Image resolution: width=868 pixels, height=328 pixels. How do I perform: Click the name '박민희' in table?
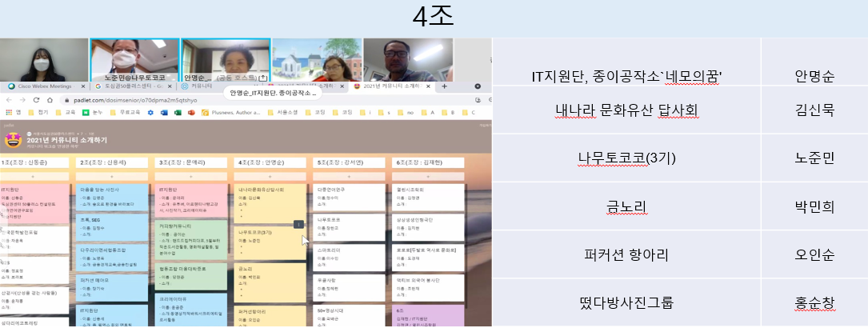[814, 207]
